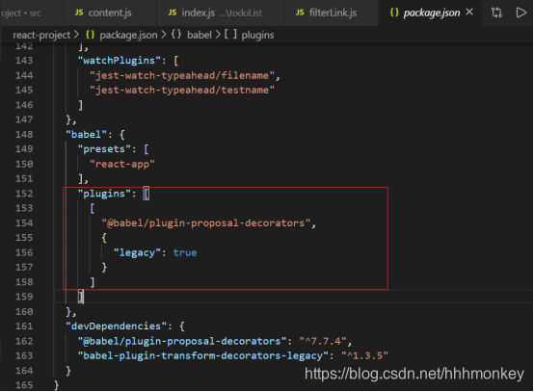
Task: Click the csdn blog URL watermark
Action: coord(414,374)
